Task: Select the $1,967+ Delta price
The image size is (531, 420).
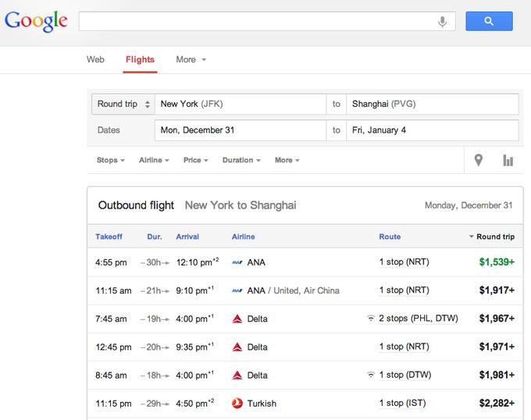Action: pyautogui.click(x=497, y=319)
